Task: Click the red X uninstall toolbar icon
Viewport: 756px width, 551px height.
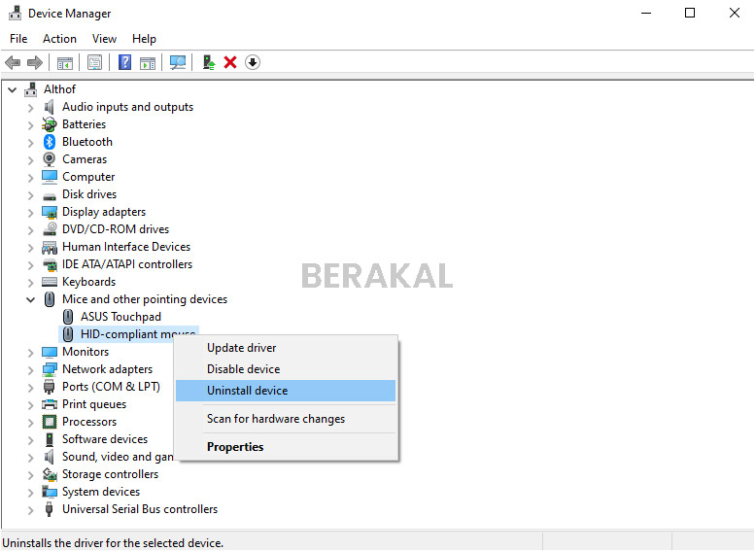Action: coord(230,62)
